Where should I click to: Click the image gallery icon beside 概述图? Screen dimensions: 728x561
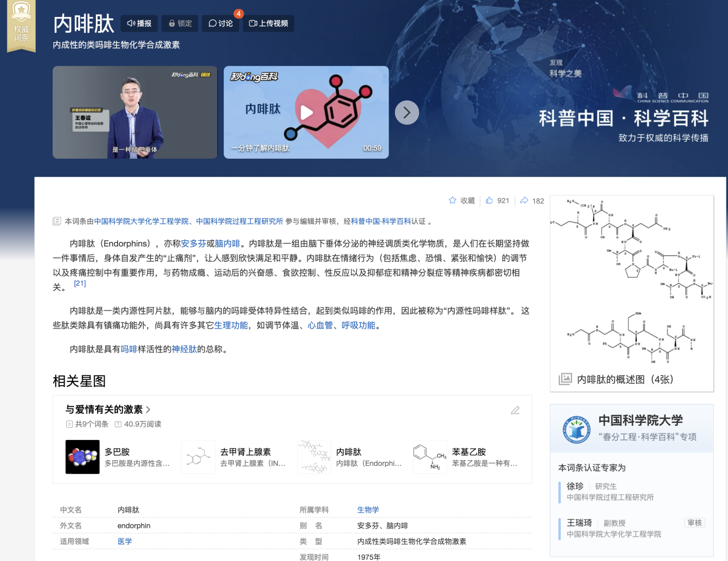coord(565,379)
